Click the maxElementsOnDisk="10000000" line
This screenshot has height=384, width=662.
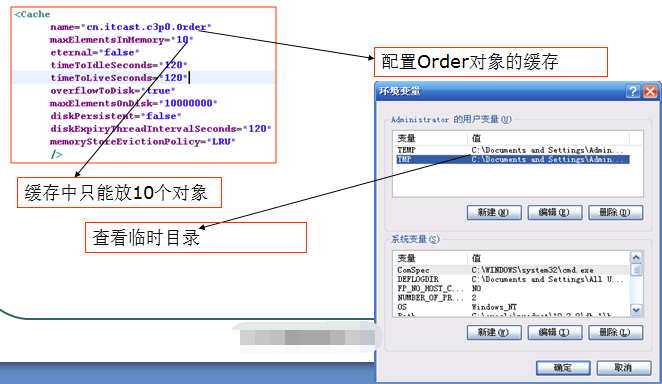[133, 103]
